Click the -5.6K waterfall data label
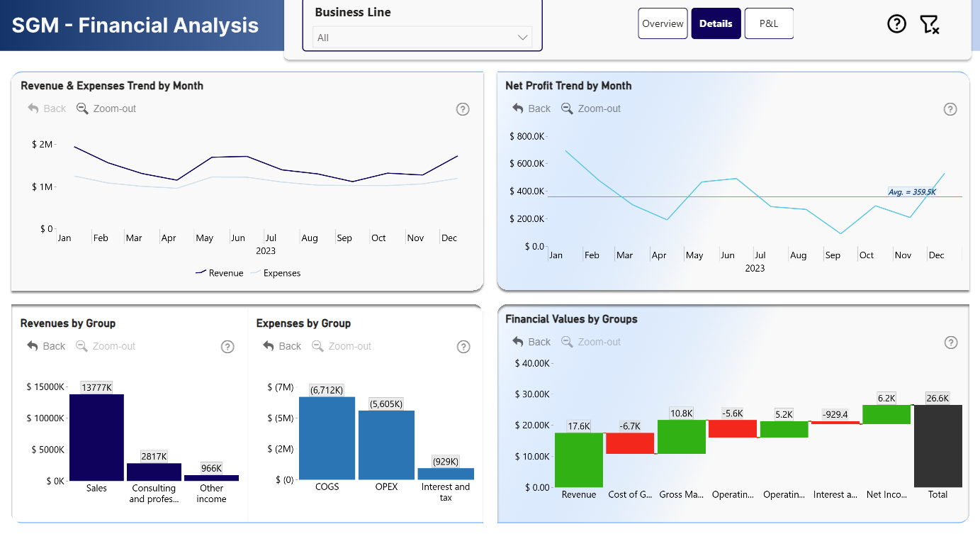 733,413
